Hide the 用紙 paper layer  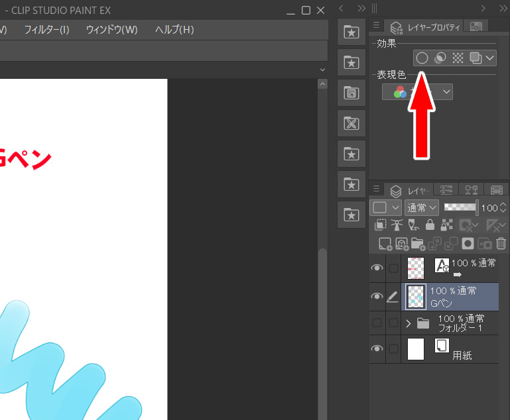click(377, 348)
